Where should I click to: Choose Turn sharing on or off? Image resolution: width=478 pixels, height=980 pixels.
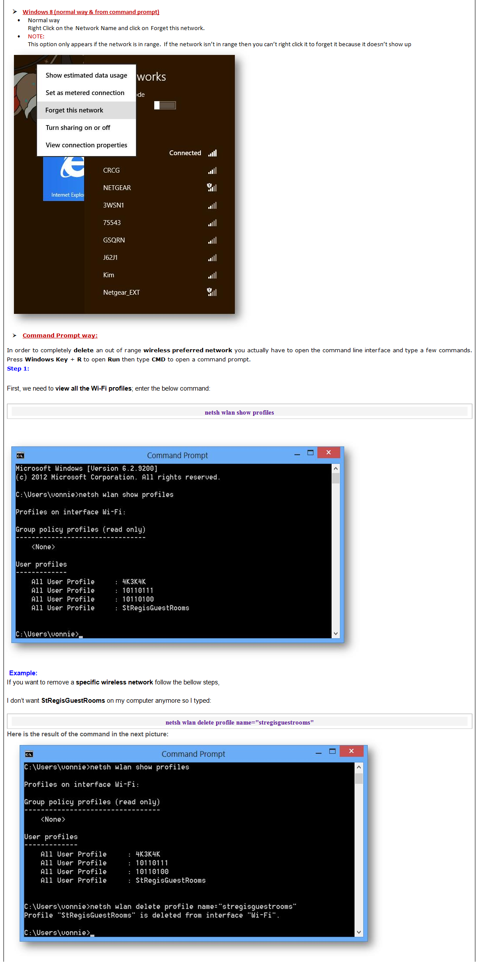pos(86,128)
